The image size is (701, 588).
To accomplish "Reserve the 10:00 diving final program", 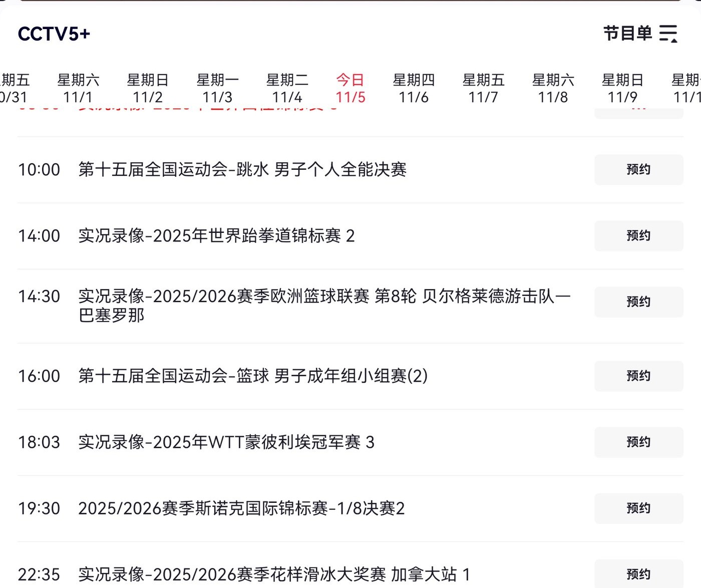I will point(638,170).
